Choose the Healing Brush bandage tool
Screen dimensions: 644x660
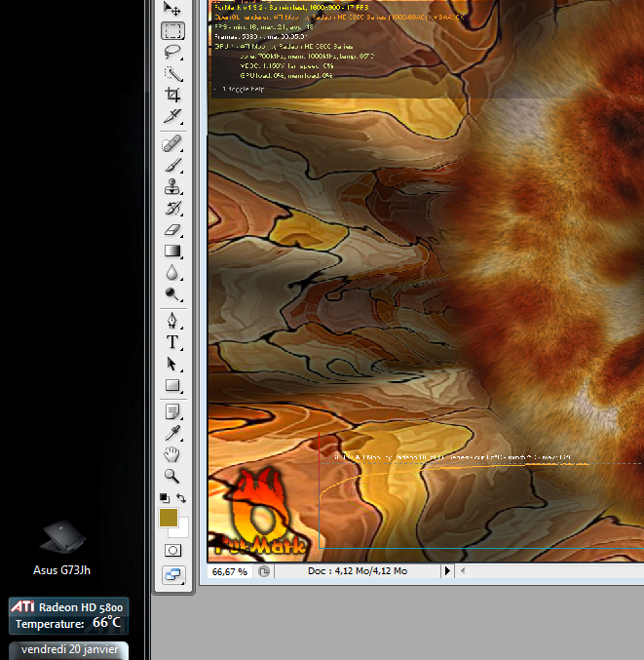coord(173,144)
